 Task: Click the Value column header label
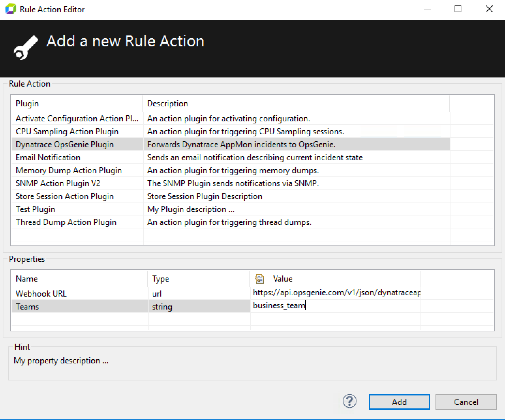point(283,279)
